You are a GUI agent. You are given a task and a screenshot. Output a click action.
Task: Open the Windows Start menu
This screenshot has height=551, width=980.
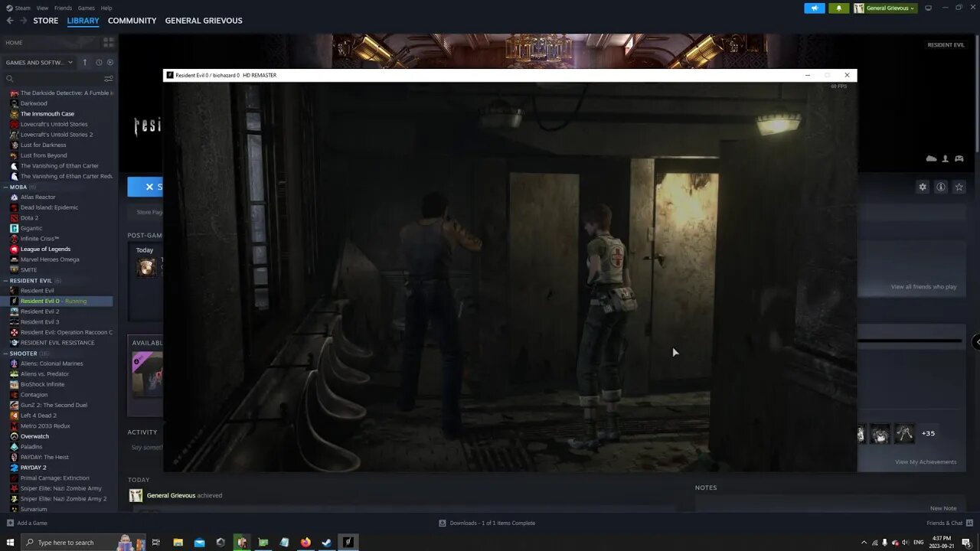tap(10, 543)
